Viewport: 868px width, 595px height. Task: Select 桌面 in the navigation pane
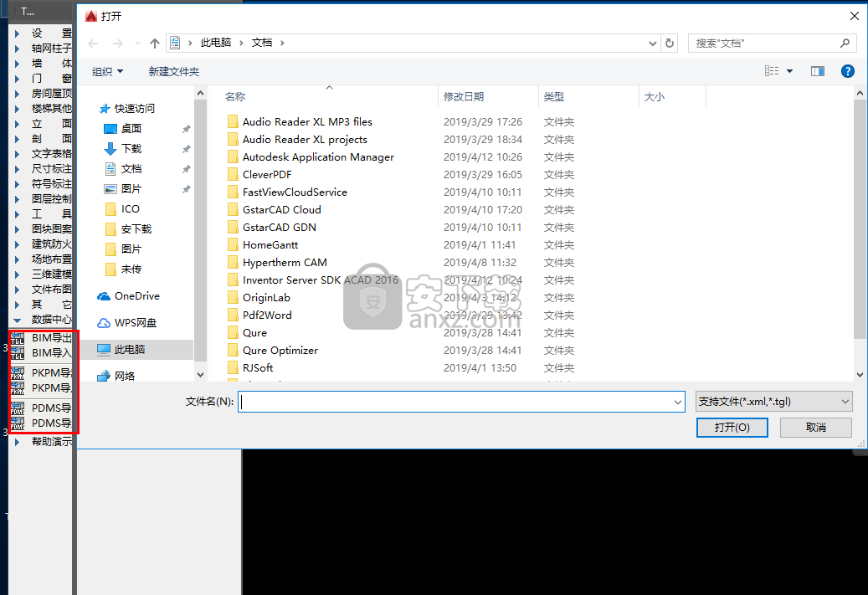tap(123, 128)
